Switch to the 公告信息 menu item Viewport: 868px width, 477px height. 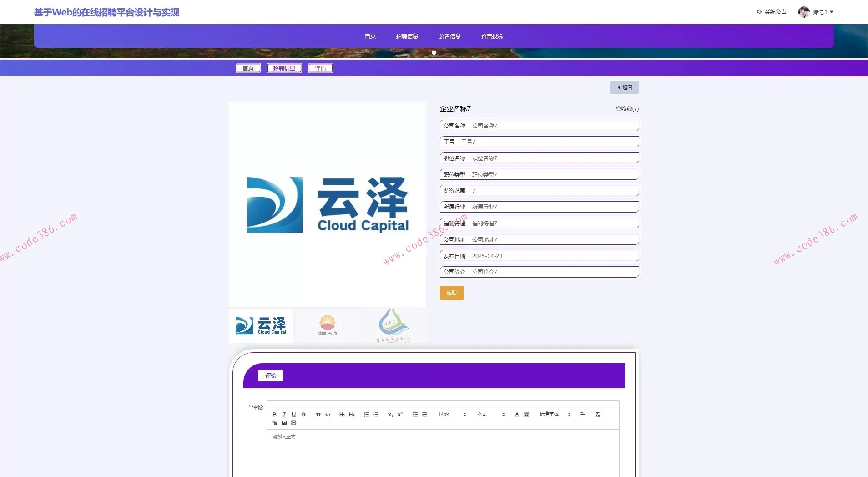click(x=449, y=36)
